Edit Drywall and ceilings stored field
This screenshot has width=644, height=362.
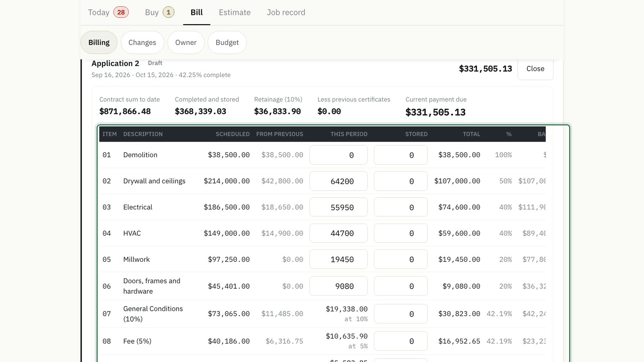[x=400, y=181]
